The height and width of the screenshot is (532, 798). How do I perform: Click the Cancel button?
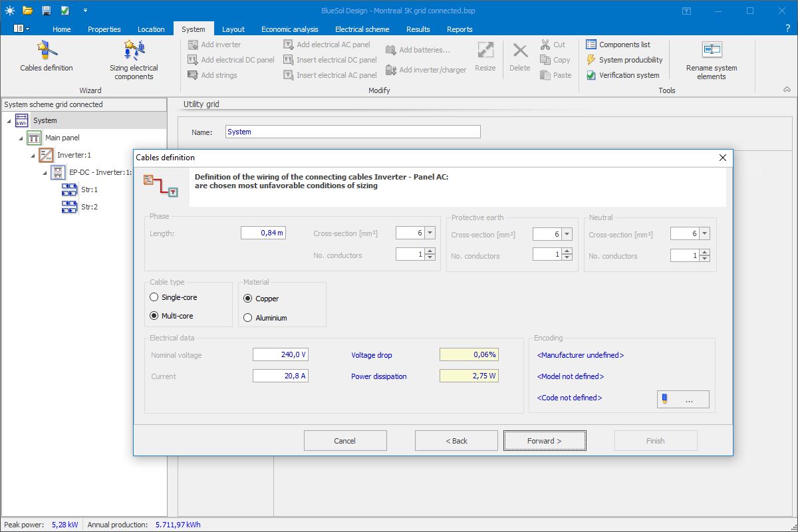[345, 440]
